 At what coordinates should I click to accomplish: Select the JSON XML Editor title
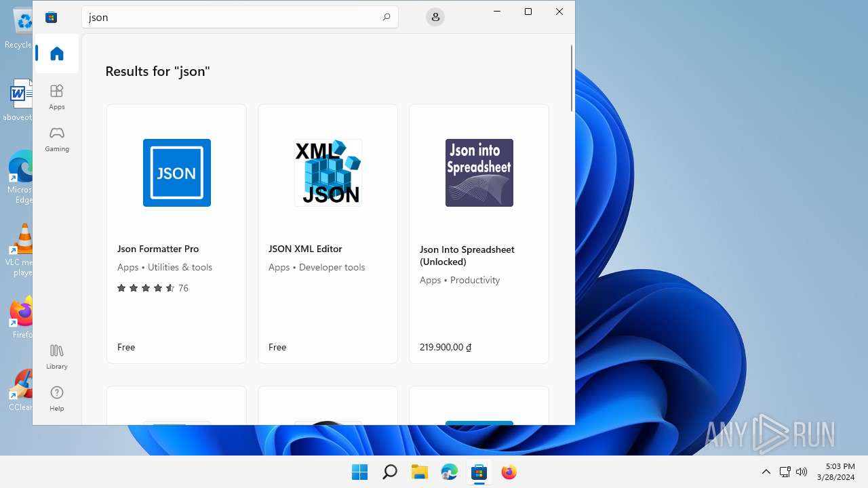pos(305,249)
